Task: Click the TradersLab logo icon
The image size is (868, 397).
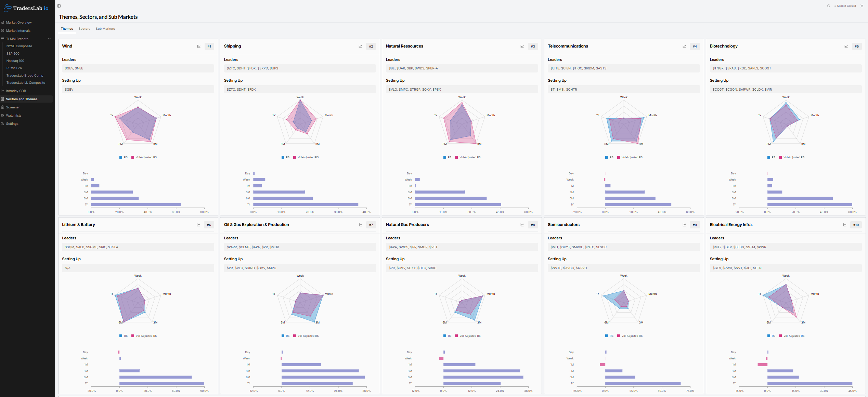Action: (x=7, y=8)
